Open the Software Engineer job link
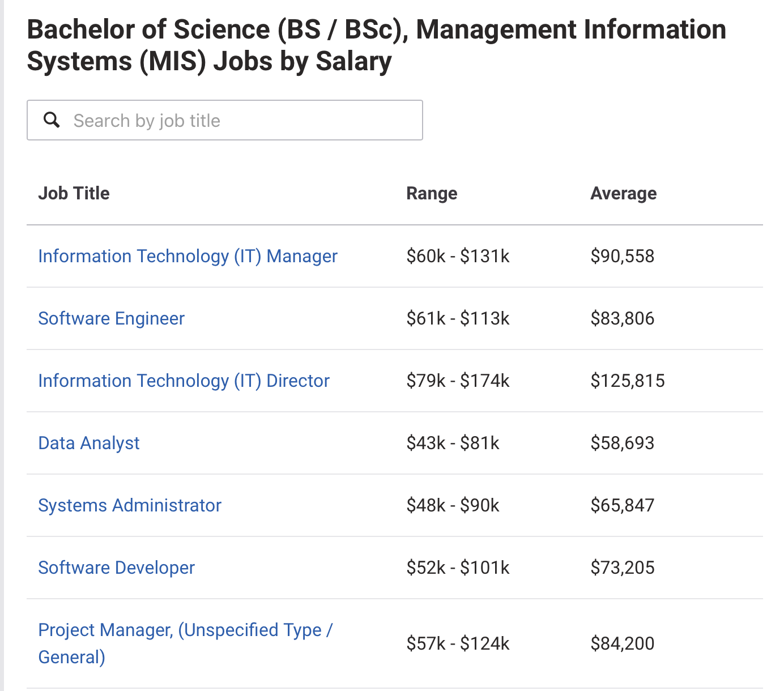The height and width of the screenshot is (691, 784). pyautogui.click(x=111, y=318)
